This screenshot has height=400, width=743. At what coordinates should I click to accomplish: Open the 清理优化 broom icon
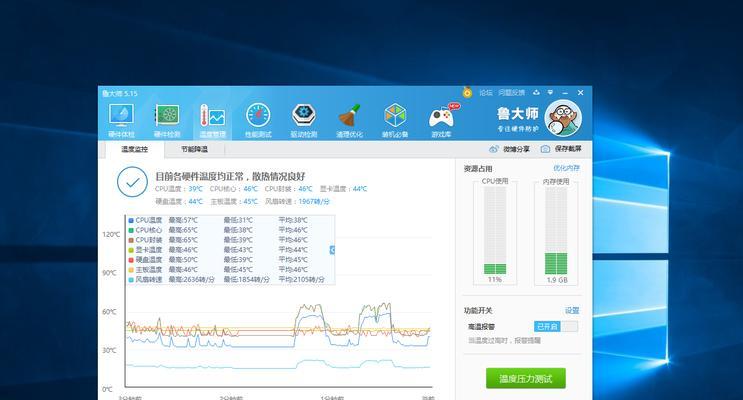pyautogui.click(x=349, y=120)
